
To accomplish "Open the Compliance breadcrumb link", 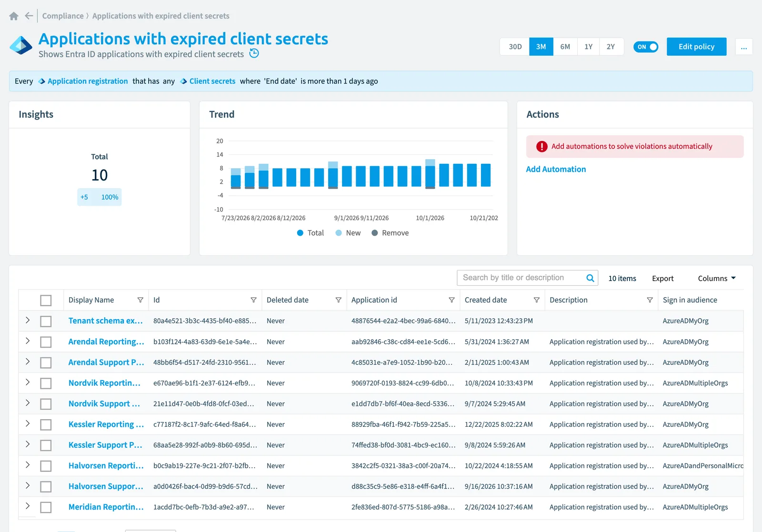I will 63,16.
